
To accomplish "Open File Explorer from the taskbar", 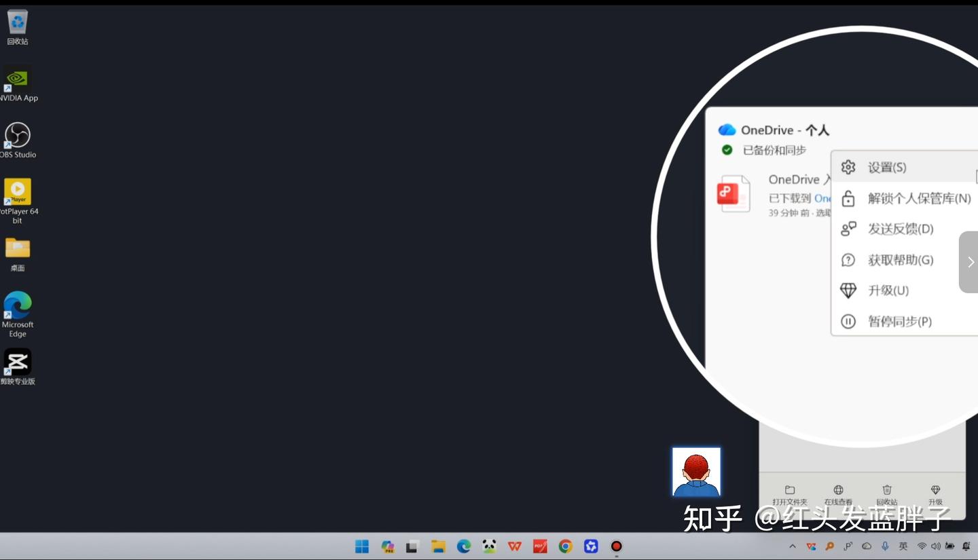I will point(438,546).
